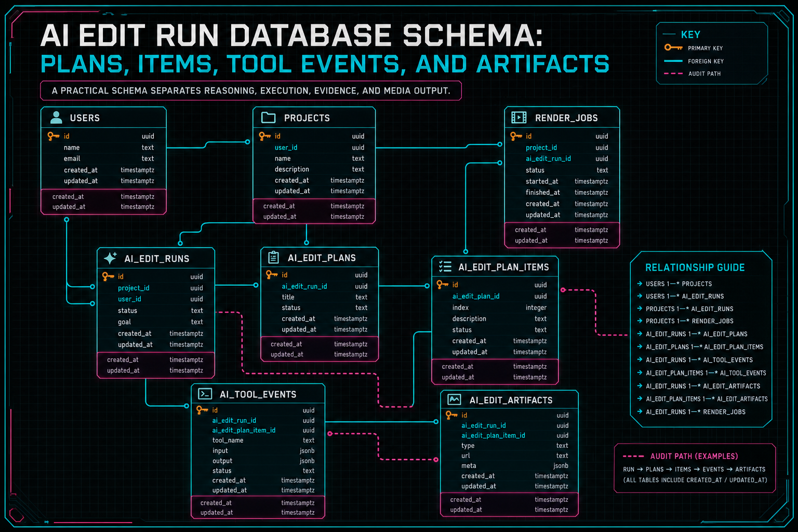Click the KEY legend heading
The image size is (798, 532).
coord(690,34)
